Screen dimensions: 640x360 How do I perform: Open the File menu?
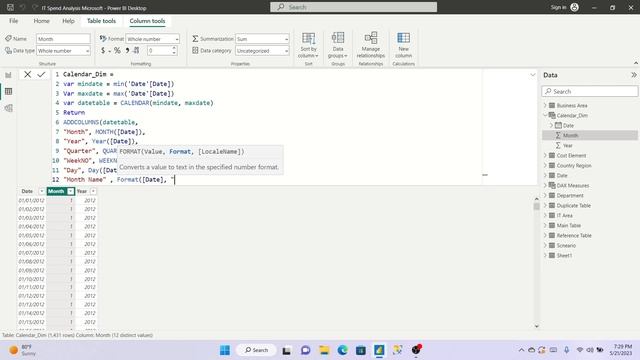pos(13,21)
